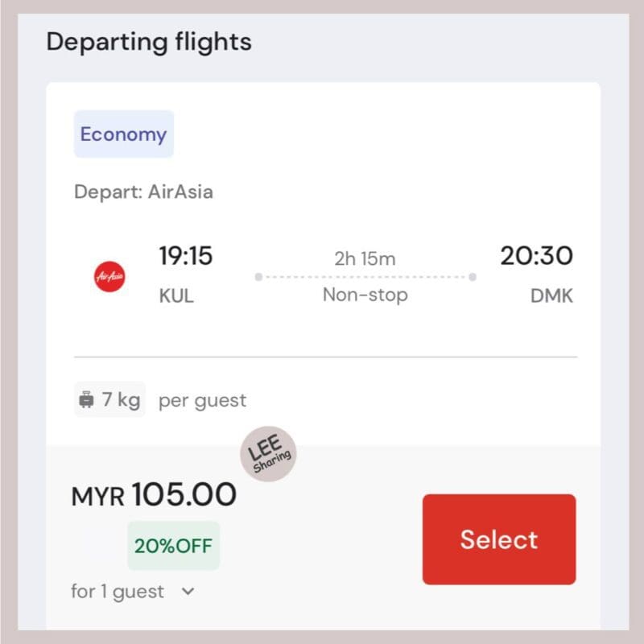
Task: Click the AirAsia red logo icon
Action: coord(109,276)
